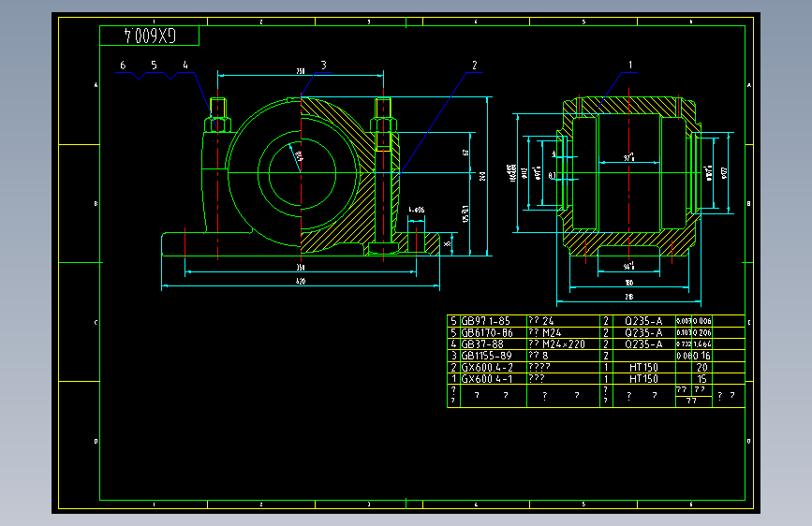Select the GB97.1-85 table cell
This screenshot has height=526, width=812.
coord(493,321)
